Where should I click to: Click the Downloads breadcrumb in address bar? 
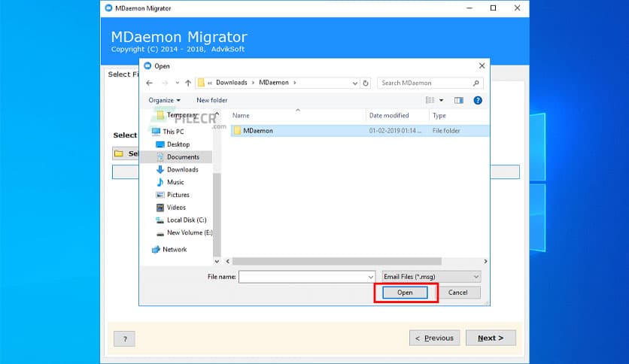(232, 83)
